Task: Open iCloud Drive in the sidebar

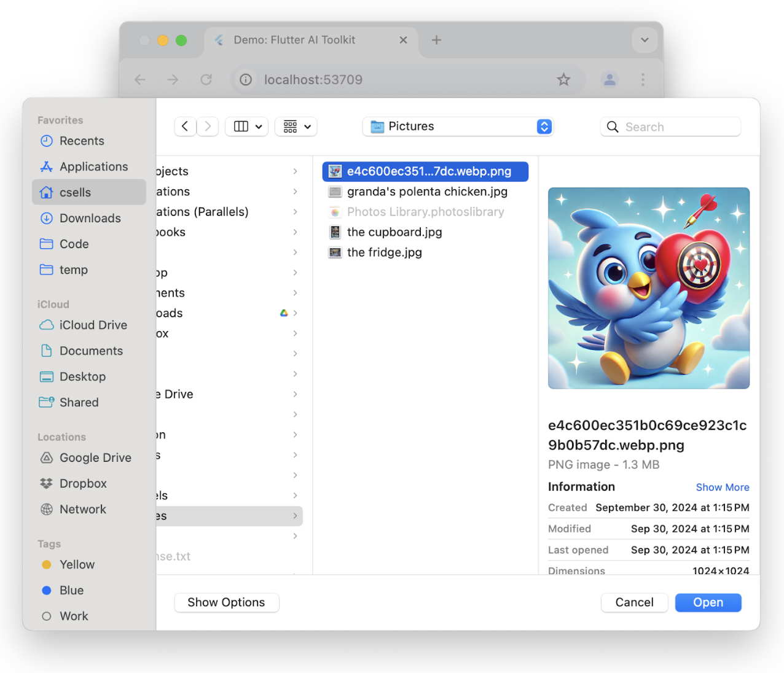Action: click(93, 325)
